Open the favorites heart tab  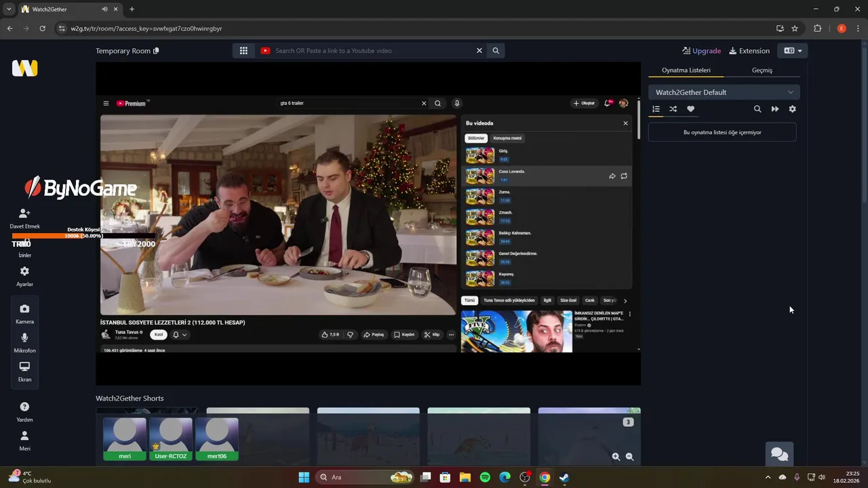[x=690, y=109]
